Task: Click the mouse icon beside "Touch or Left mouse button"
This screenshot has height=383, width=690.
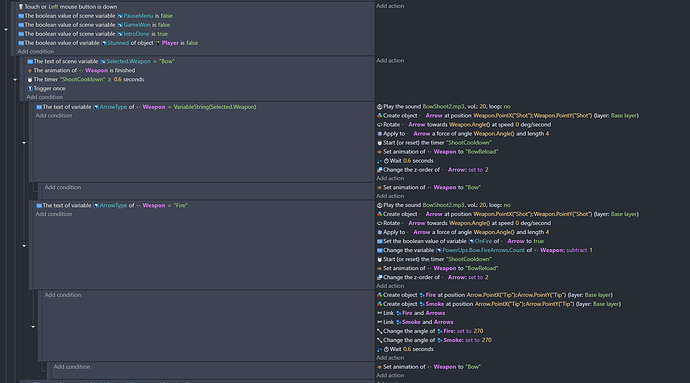Action: coord(21,7)
